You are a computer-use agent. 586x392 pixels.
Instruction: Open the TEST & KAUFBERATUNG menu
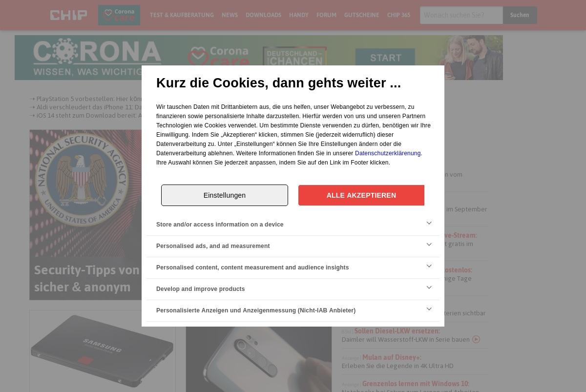click(x=182, y=15)
